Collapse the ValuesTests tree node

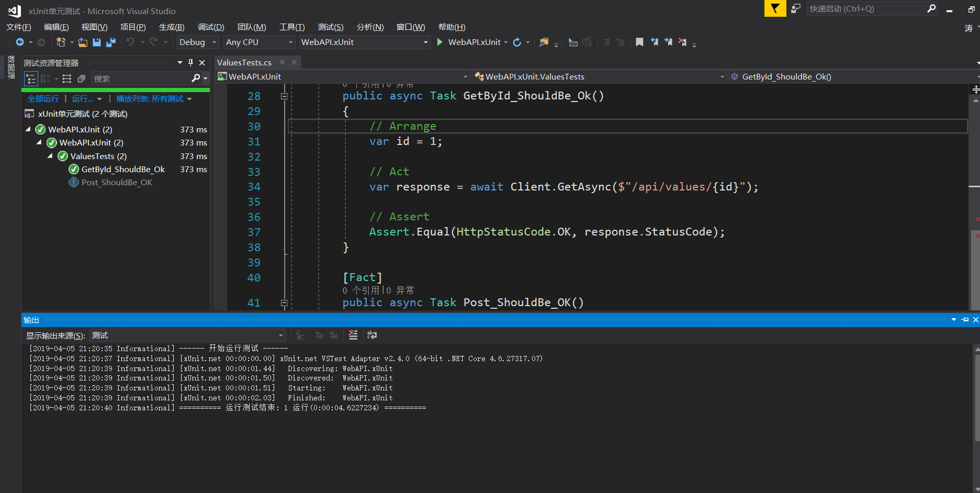(x=50, y=156)
